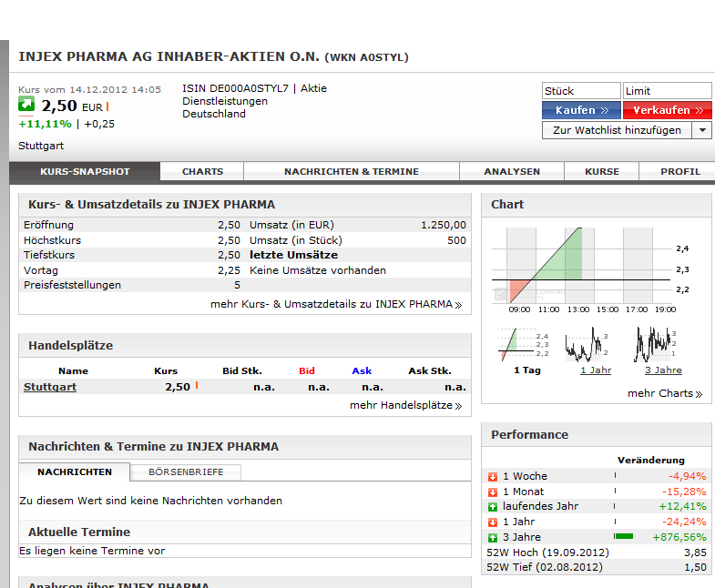
Task: Click the Kaufen button
Action: 581,110
